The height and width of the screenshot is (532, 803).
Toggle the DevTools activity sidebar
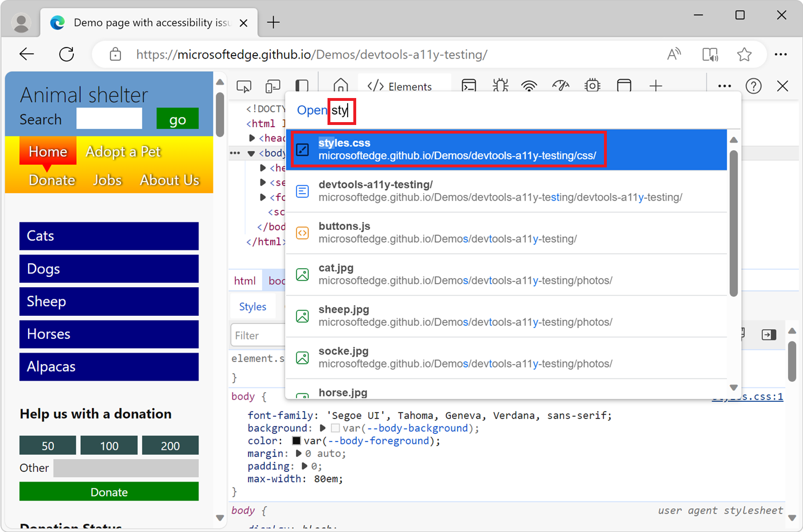point(302,85)
